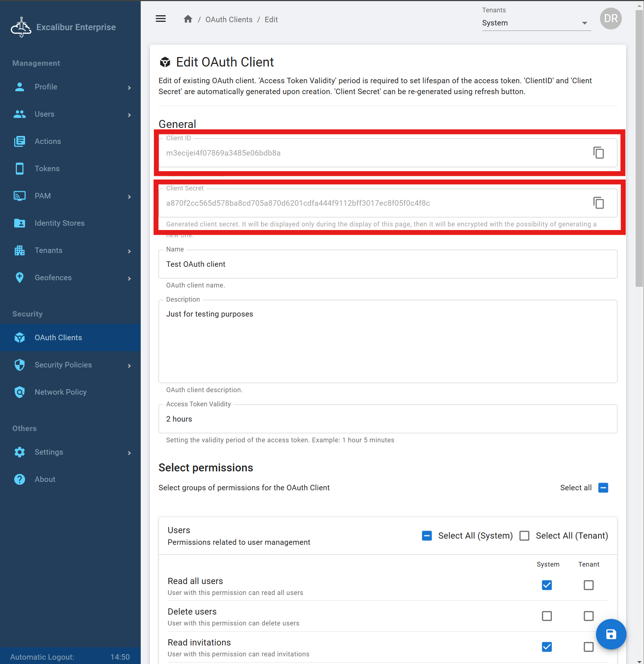644x664 pixels.
Task: Copy the Client Secret value
Action: click(x=598, y=203)
